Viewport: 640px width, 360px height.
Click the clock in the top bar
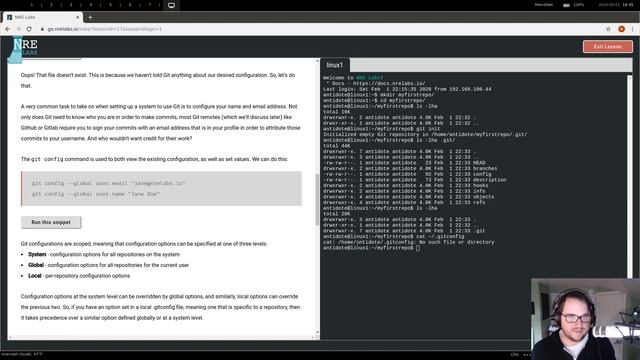[x=615, y=5]
